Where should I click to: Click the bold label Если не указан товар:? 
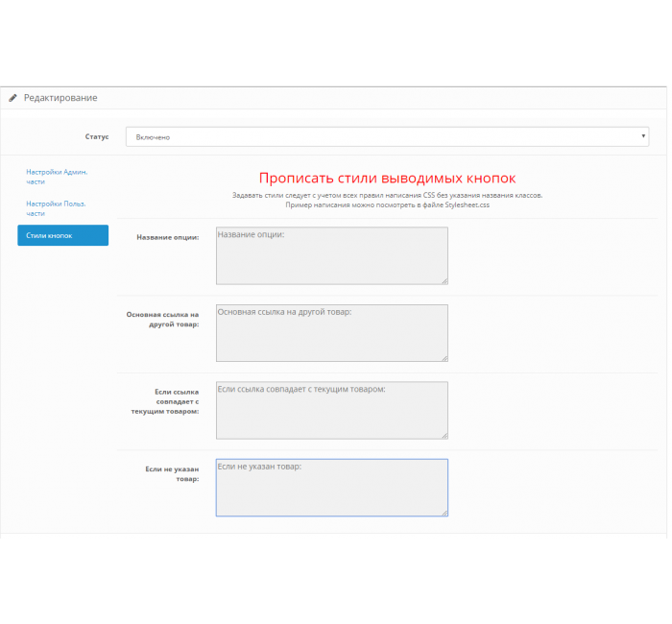pyautogui.click(x=172, y=474)
